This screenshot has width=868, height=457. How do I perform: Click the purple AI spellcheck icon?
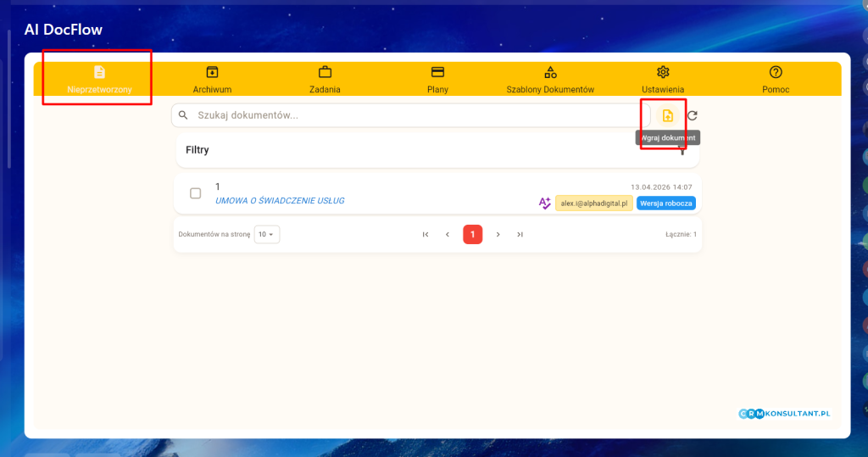545,203
